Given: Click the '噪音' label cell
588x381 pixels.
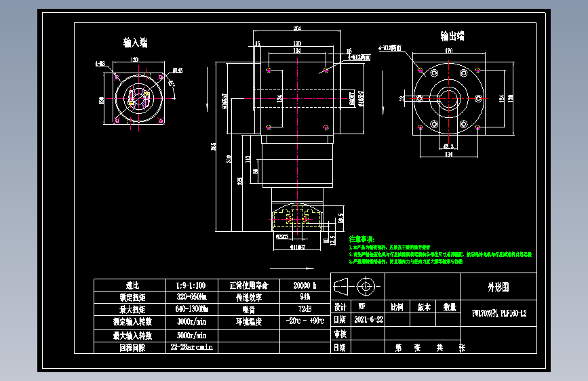Looking at the screenshot, I should (249, 309).
